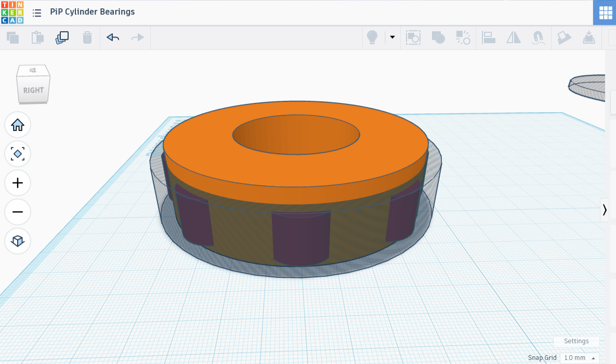Redo the last action
Screen dimensions: 616x364
point(138,38)
